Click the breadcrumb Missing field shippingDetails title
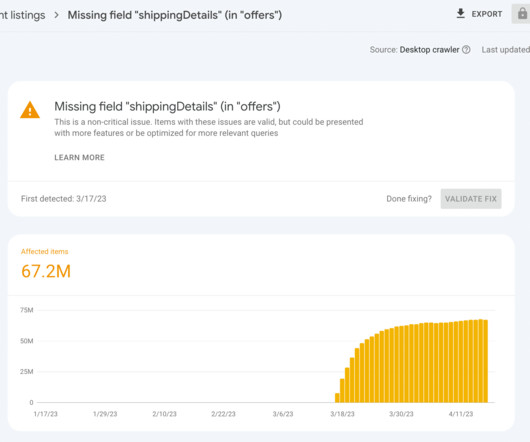Screen dimensions: 530x442 click(x=175, y=15)
